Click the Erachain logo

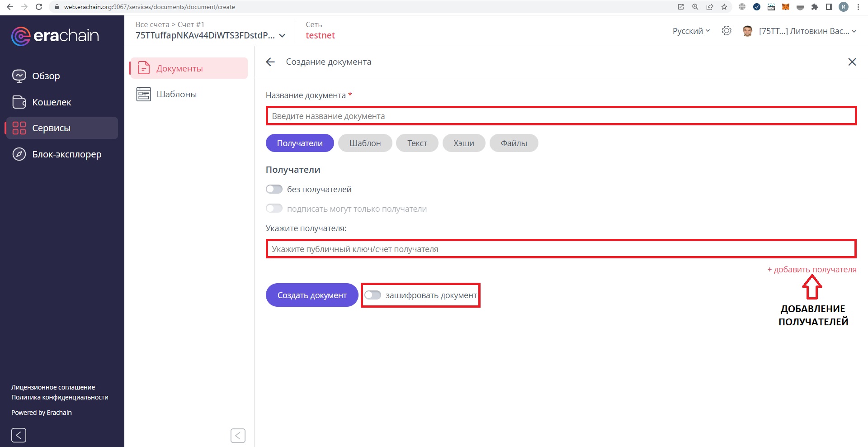(55, 36)
